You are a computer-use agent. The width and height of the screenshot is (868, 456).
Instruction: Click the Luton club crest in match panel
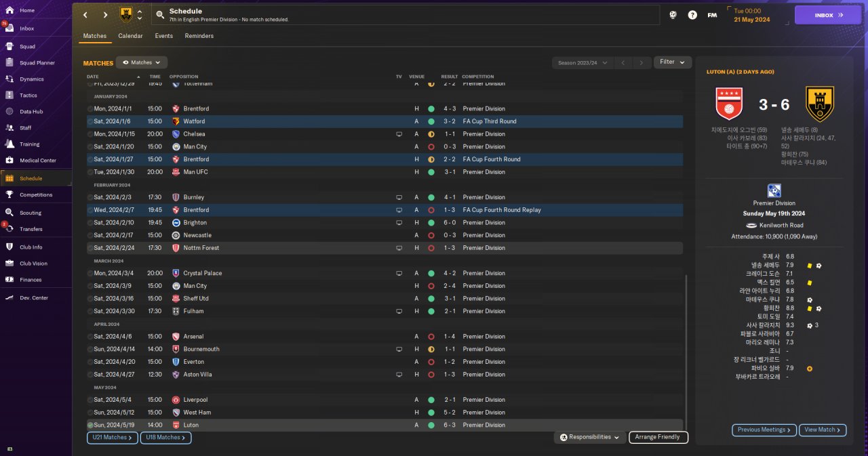(730, 104)
